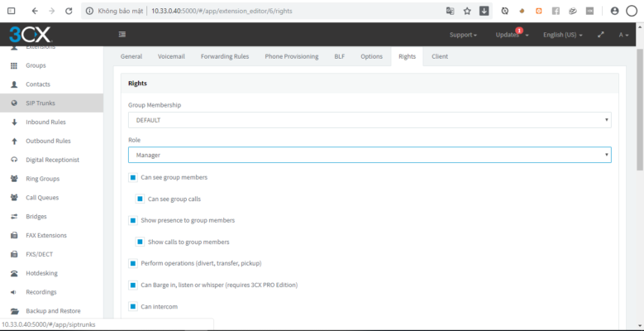Expand the Role dropdown showing Manager
This screenshot has height=331, width=644.
tap(369, 155)
